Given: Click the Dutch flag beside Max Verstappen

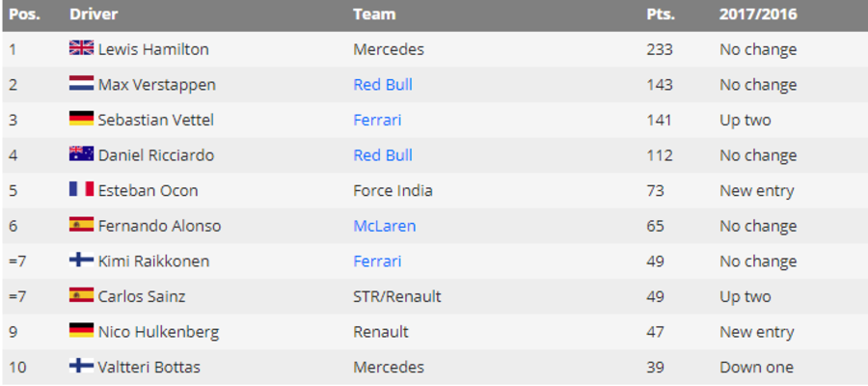Looking at the screenshot, I should [81, 84].
